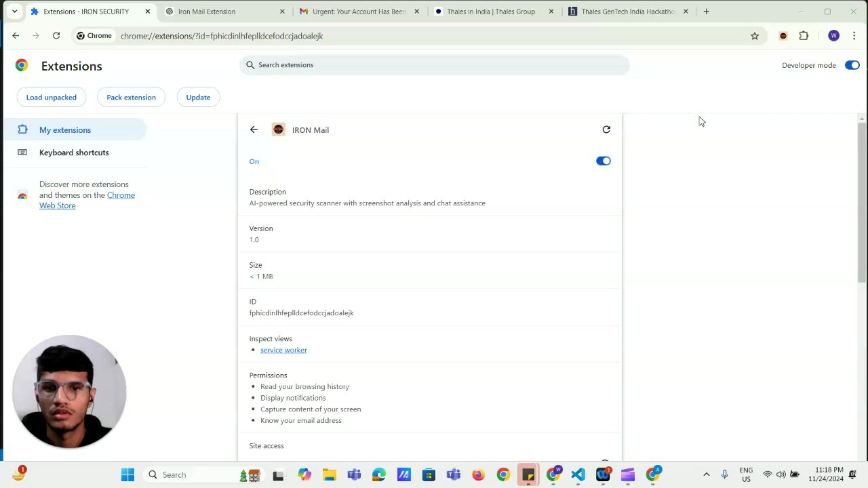This screenshot has height=488, width=868.
Task: Switch to Iron Mail Extension tab
Action: point(223,12)
